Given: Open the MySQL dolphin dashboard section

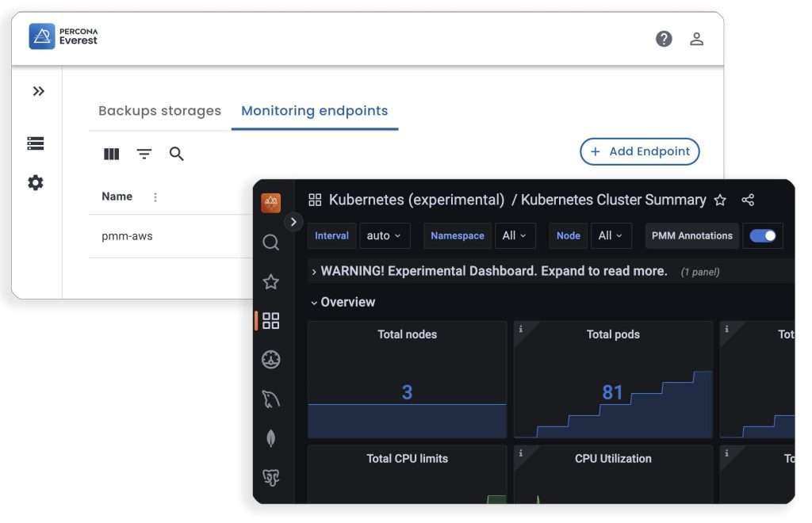Looking at the screenshot, I should (271, 399).
